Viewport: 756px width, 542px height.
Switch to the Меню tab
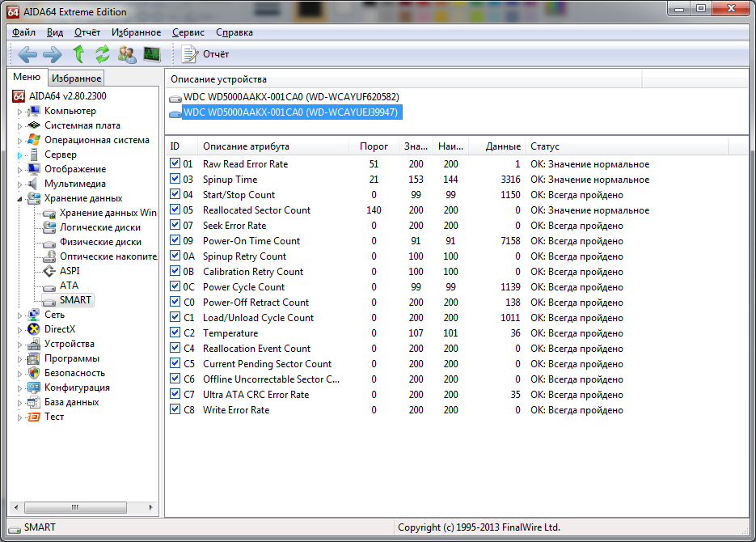click(27, 77)
